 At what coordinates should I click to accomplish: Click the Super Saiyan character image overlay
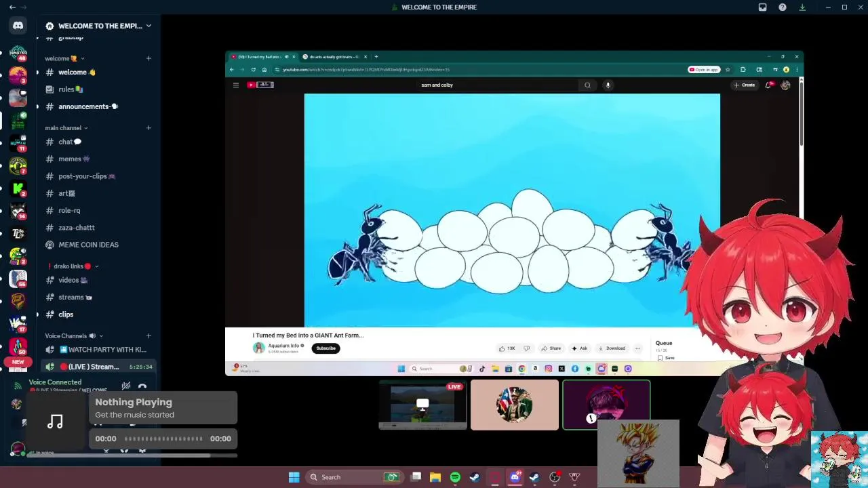pos(638,453)
